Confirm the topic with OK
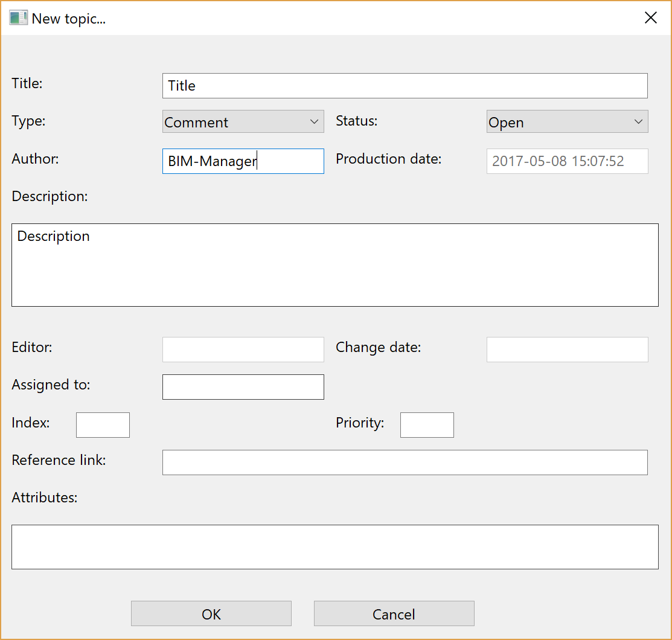The image size is (672, 640). [211, 613]
